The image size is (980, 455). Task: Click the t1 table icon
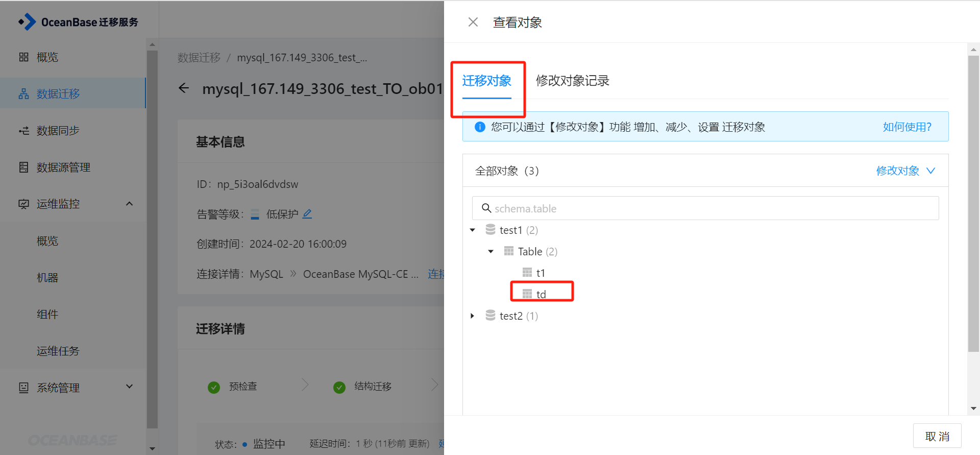point(527,272)
